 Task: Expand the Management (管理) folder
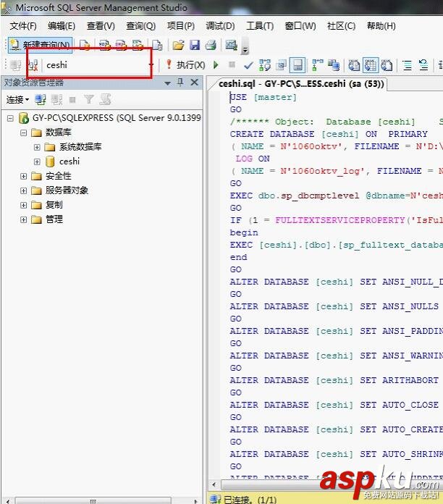(23, 219)
